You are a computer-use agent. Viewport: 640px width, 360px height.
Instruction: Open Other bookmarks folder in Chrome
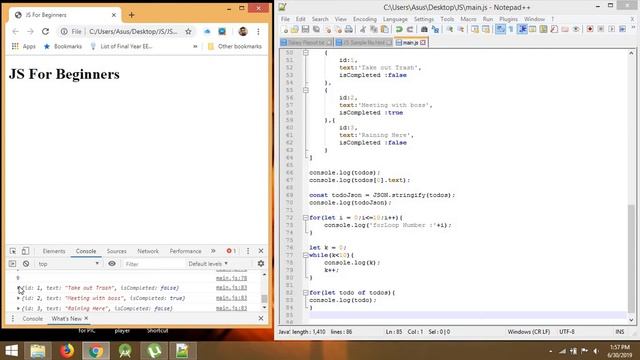pos(235,46)
